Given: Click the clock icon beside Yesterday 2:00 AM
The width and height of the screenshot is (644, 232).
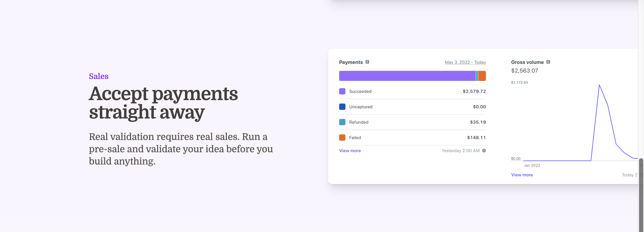Looking at the screenshot, I should (484, 151).
